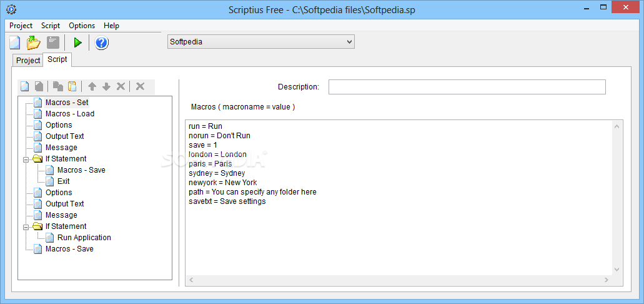This screenshot has height=304, width=644.
Task: Click icon of the bottom Macros - Save item
Action: [x=37, y=249]
